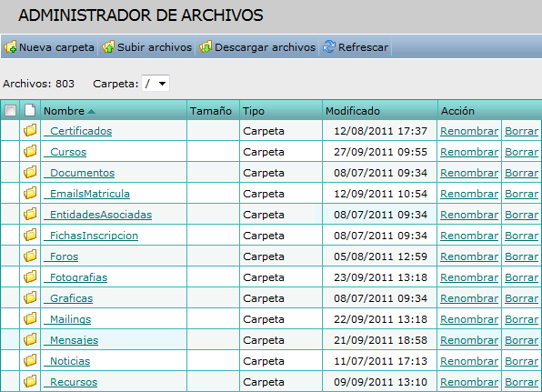This screenshot has width=542, height=392.
Task: Open the _FichasInscripcion folder link
Action: tap(91, 236)
